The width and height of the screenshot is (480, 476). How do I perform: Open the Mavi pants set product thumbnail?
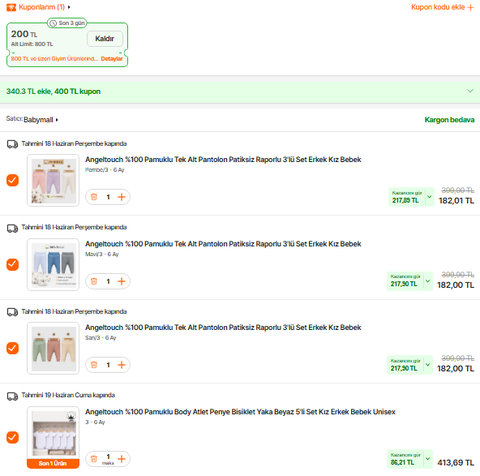click(x=53, y=265)
